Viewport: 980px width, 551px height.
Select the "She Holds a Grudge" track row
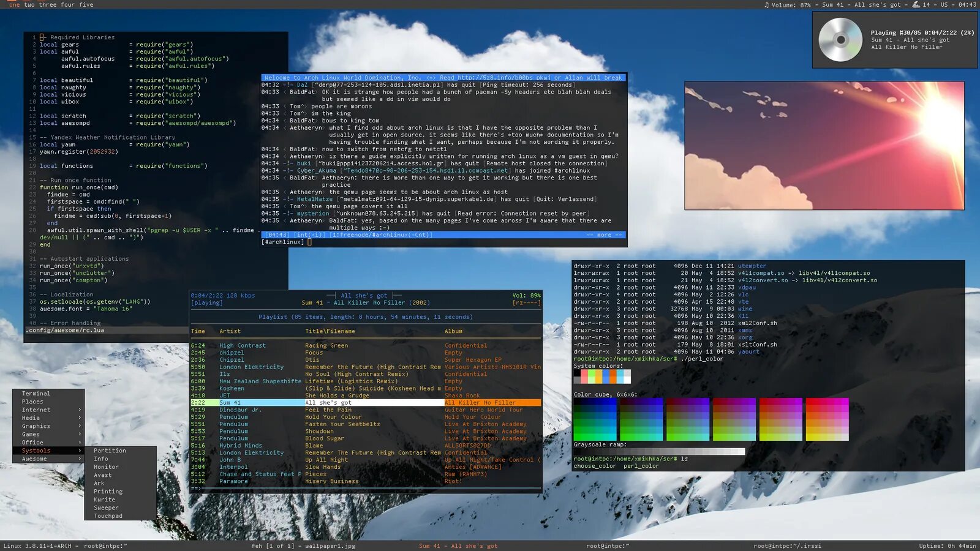pos(366,395)
